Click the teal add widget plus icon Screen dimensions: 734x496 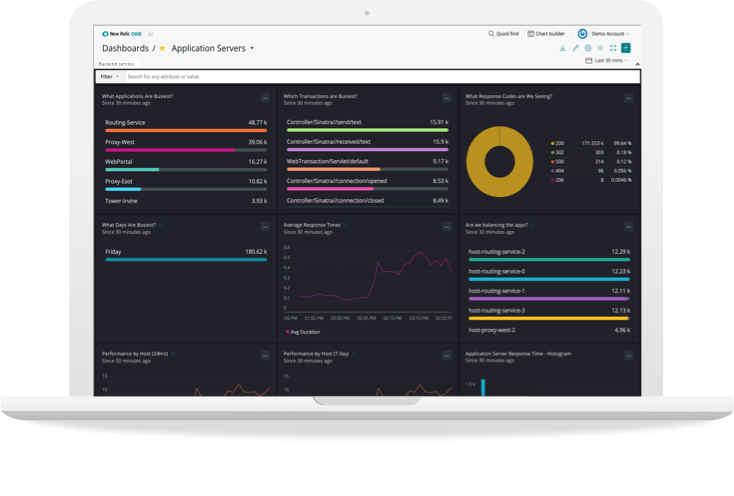pyautogui.click(x=626, y=48)
